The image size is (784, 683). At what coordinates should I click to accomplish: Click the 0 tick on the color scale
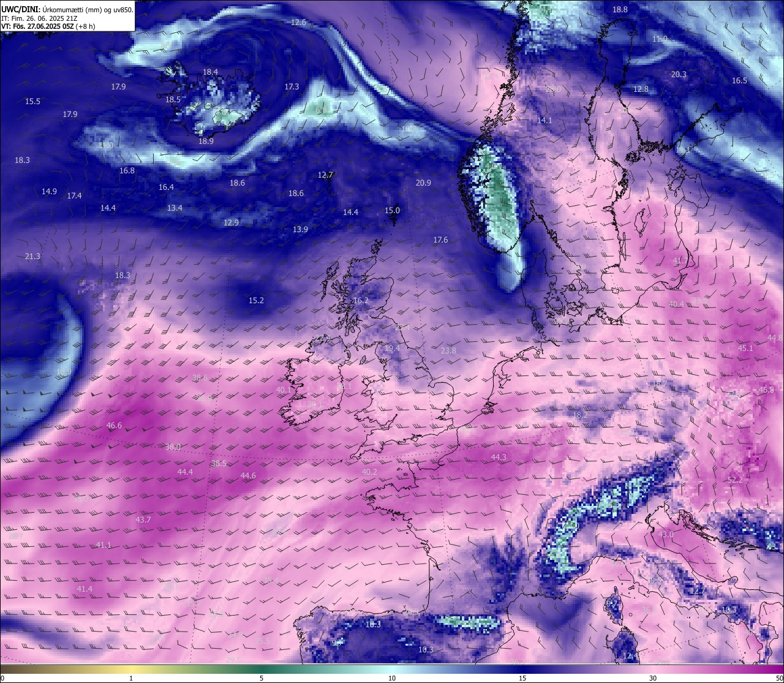coord(2,678)
